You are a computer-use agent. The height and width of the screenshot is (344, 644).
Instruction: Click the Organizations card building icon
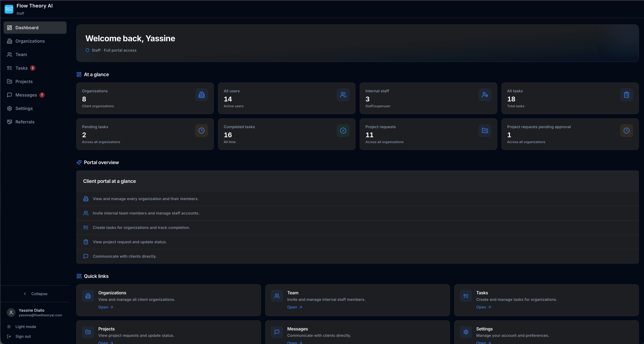click(x=201, y=95)
